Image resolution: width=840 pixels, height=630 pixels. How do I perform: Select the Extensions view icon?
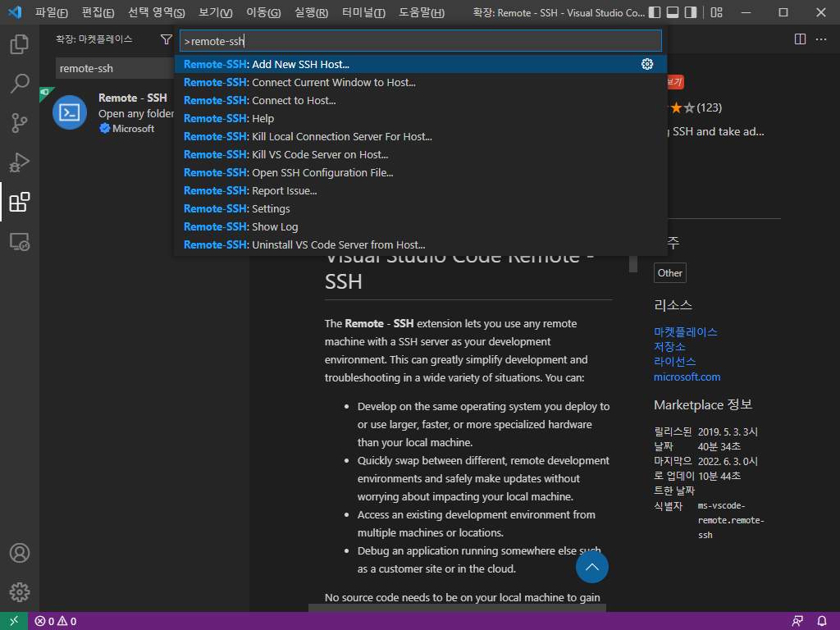point(20,202)
